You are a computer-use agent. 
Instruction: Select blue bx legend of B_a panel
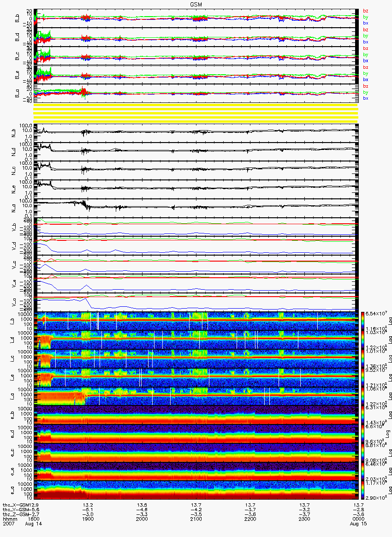click(x=366, y=98)
